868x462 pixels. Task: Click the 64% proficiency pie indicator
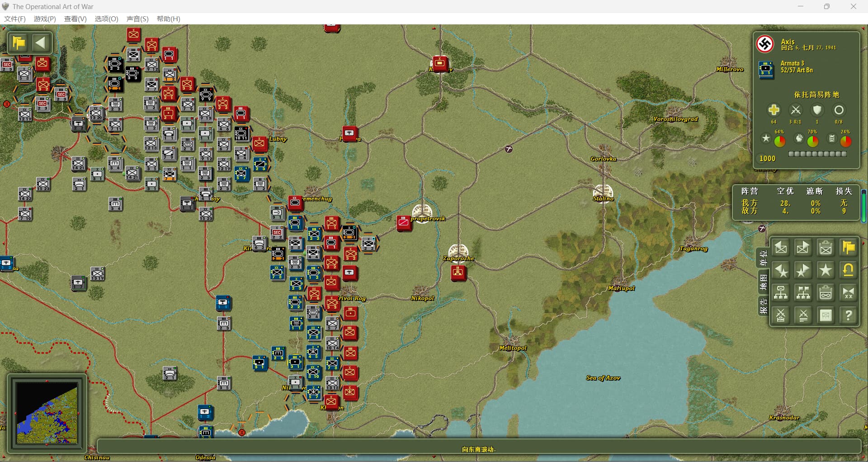(x=779, y=141)
